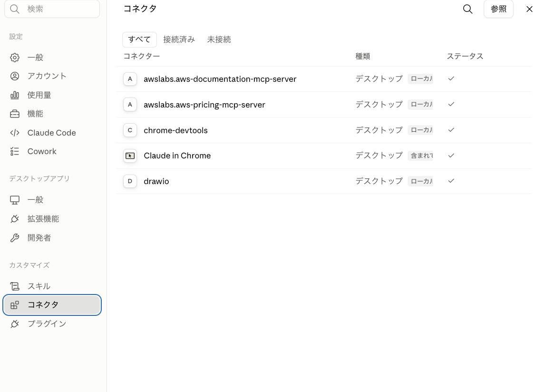
Task: Open the 使用量 bar chart settings
Action: [52, 95]
